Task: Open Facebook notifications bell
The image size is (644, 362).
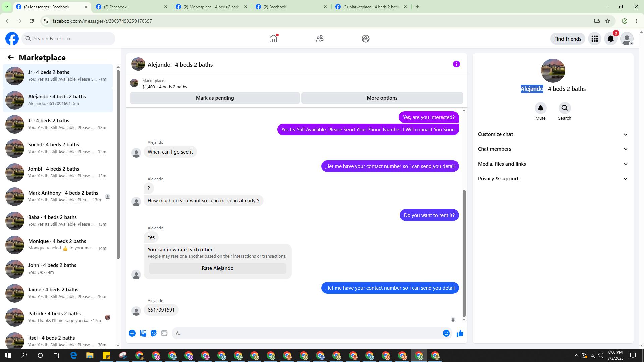Action: coord(610,39)
